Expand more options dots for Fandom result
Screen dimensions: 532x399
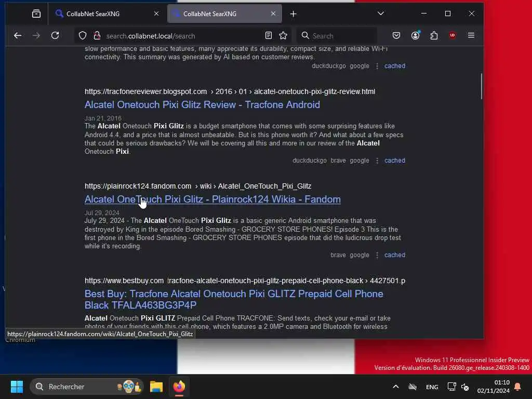[377, 255]
